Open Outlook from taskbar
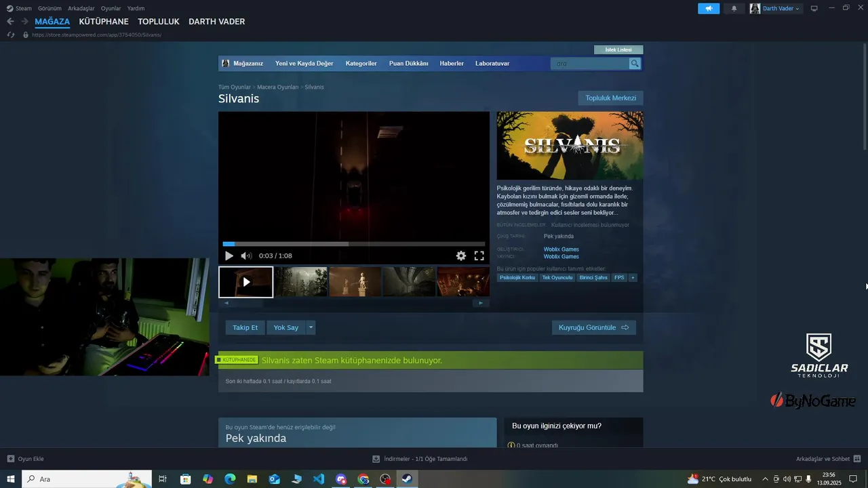The width and height of the screenshot is (868, 488). pyautogui.click(x=274, y=479)
